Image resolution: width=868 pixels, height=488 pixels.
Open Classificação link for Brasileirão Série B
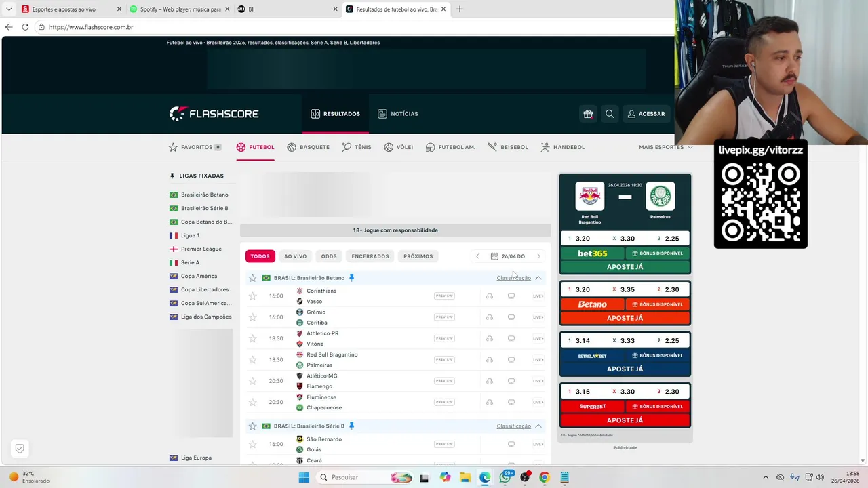(513, 426)
